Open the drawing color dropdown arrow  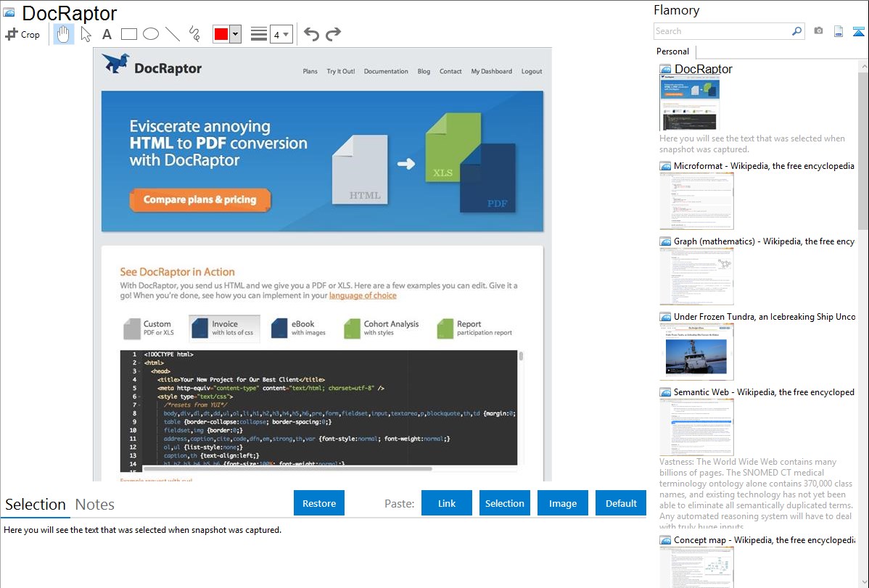click(236, 34)
